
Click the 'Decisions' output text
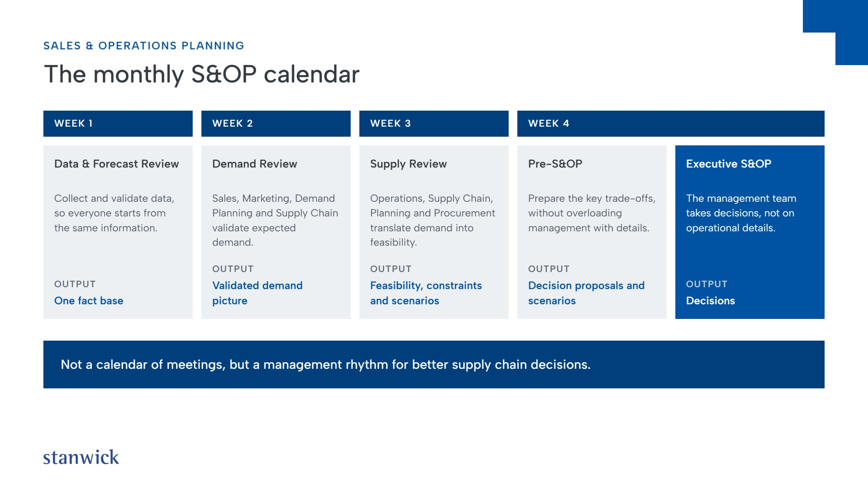point(710,301)
